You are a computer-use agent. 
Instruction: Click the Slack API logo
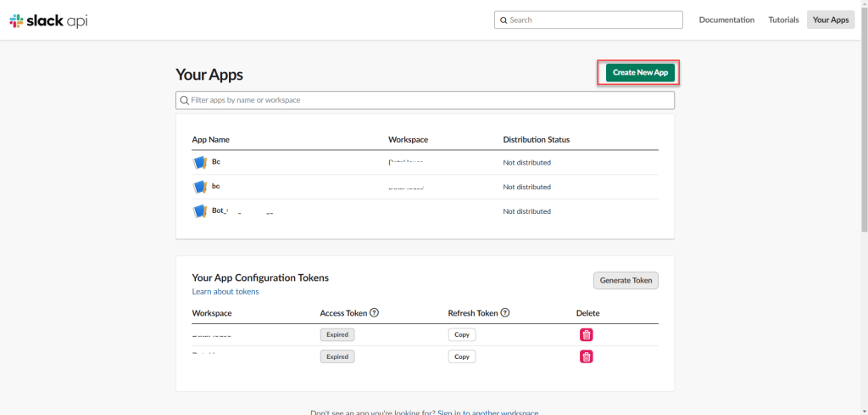pyautogui.click(x=48, y=20)
